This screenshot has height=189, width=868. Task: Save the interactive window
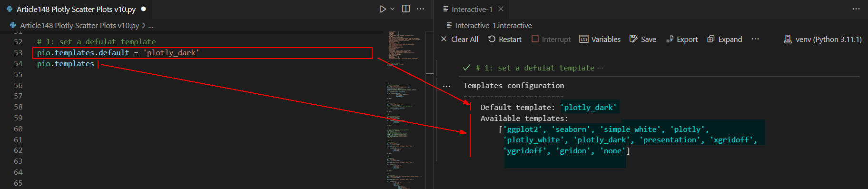(643, 39)
